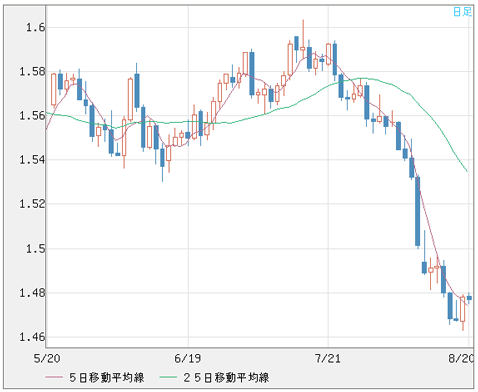Screen dimensions: 478x392
Task: Click the 1.48 y-axis label
Action: pyautogui.click(x=32, y=293)
